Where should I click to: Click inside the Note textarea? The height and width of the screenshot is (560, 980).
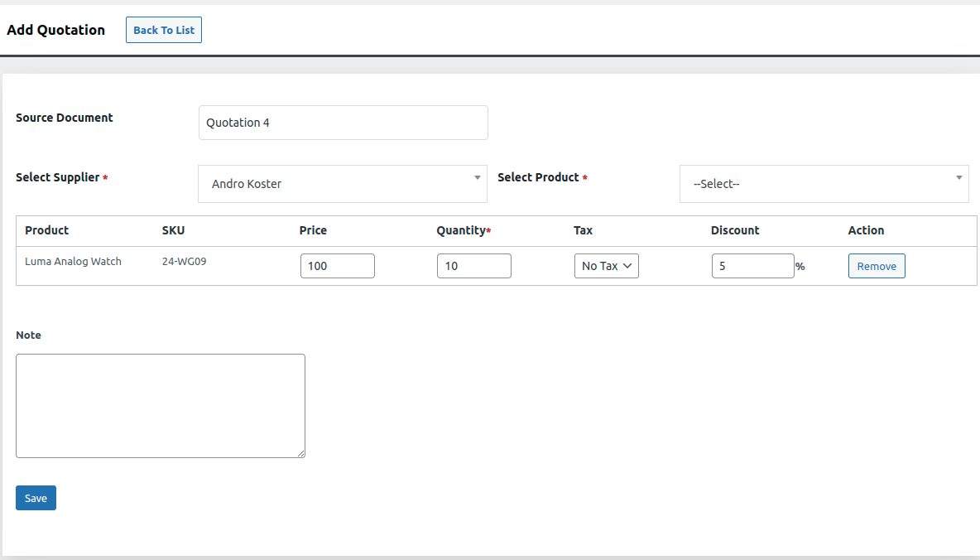tap(161, 406)
